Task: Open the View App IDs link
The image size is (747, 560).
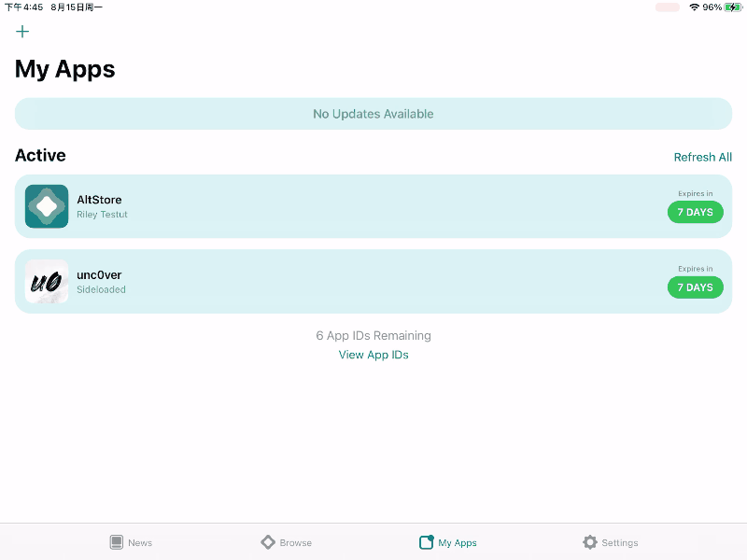Action: click(373, 355)
